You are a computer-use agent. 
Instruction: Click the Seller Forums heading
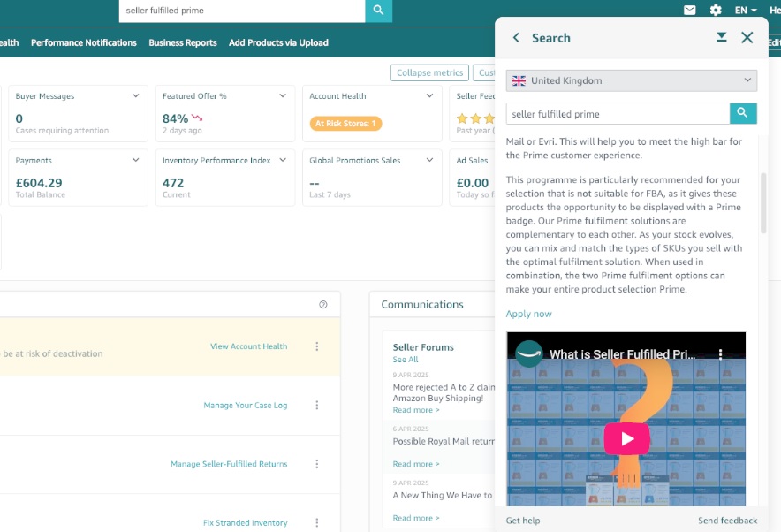coord(423,347)
